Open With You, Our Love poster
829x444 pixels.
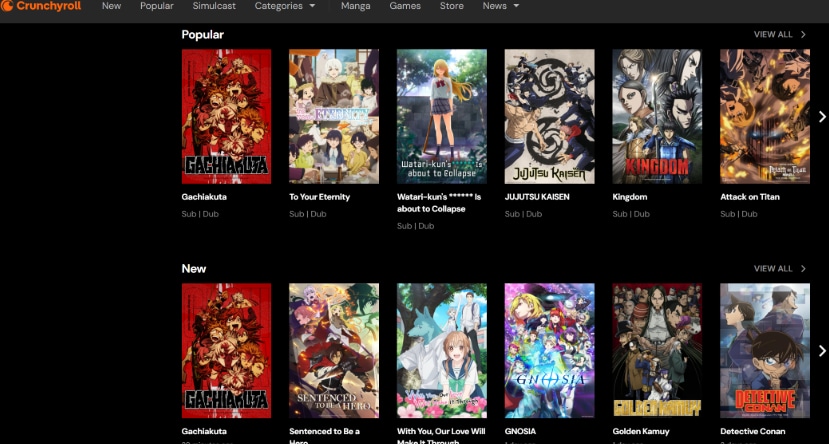pos(442,350)
